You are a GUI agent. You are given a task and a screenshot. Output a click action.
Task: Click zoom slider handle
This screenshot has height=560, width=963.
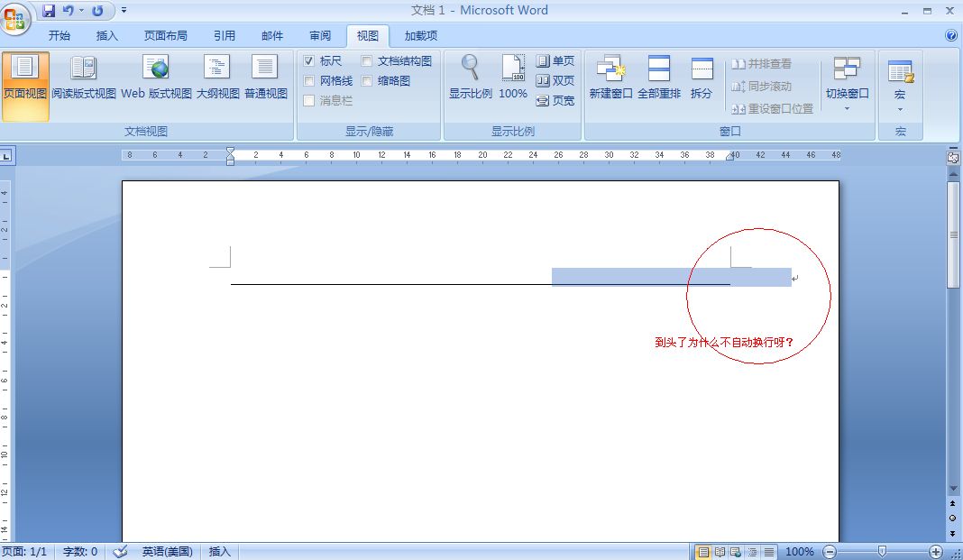[882, 551]
